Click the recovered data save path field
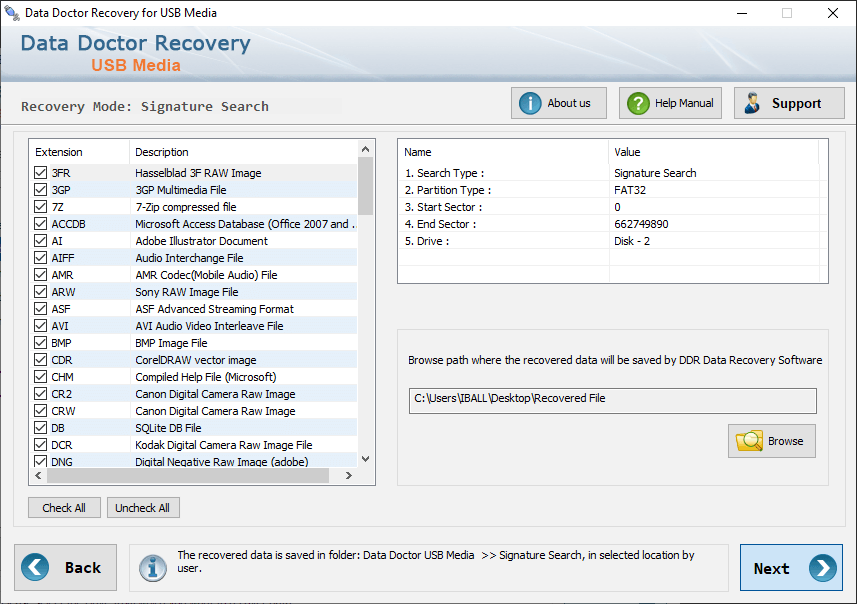The height and width of the screenshot is (604, 857). 613,401
